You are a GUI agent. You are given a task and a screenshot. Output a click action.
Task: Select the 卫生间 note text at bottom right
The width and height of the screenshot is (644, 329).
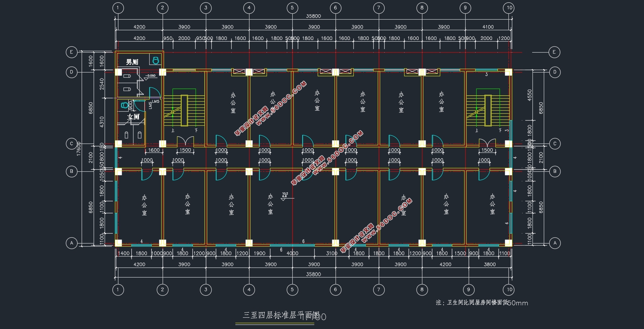pos(481,303)
